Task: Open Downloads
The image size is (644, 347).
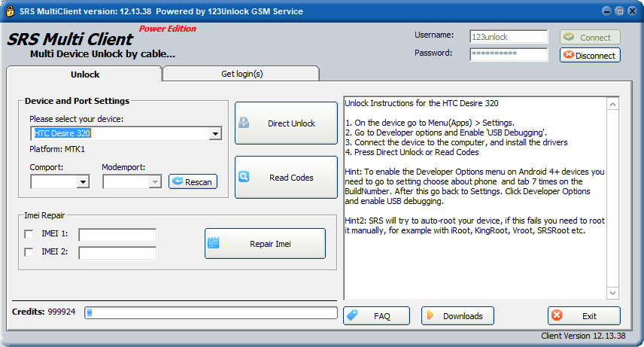Action: tap(457, 315)
